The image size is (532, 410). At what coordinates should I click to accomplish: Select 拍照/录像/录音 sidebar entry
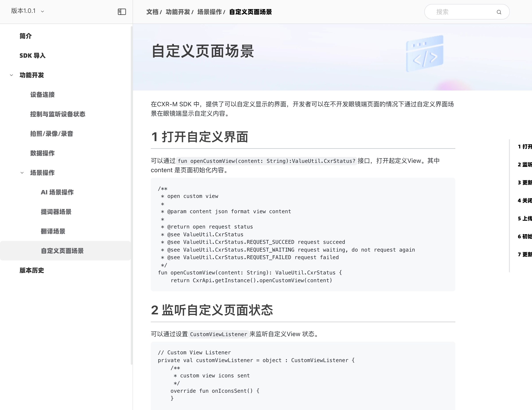(x=52, y=134)
